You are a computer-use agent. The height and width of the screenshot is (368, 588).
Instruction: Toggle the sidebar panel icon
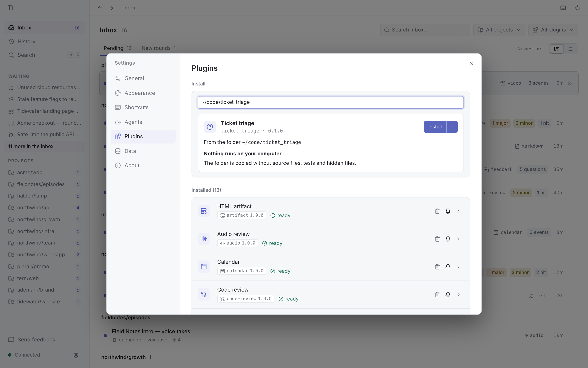click(10, 8)
